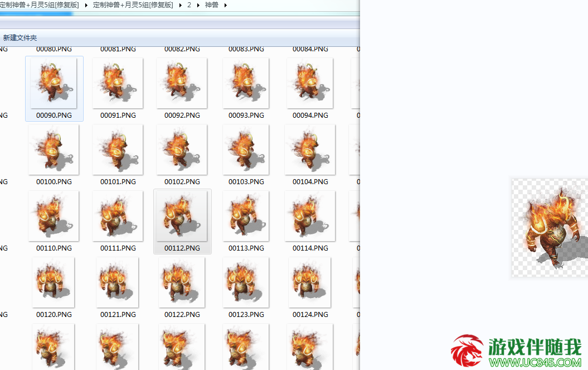Screen dimensions: 588x370
Task: Select the 00090.PNG thumbnail
Action: click(54, 83)
